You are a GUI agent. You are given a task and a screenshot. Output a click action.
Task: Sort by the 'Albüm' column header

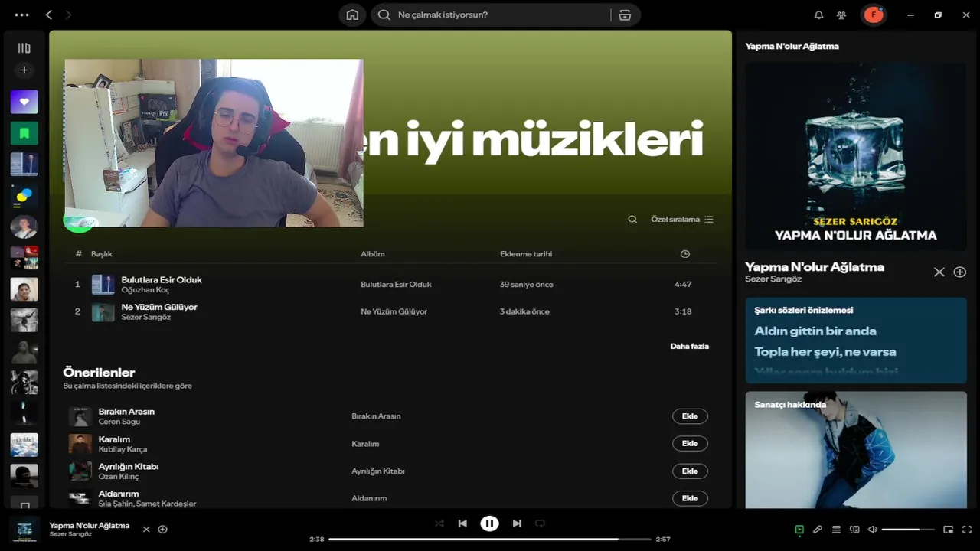(x=373, y=254)
